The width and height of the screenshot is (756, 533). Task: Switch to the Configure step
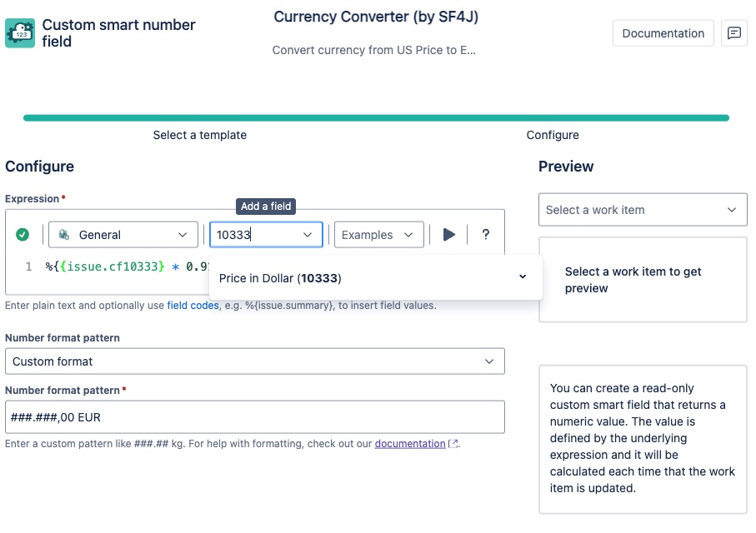[552, 135]
